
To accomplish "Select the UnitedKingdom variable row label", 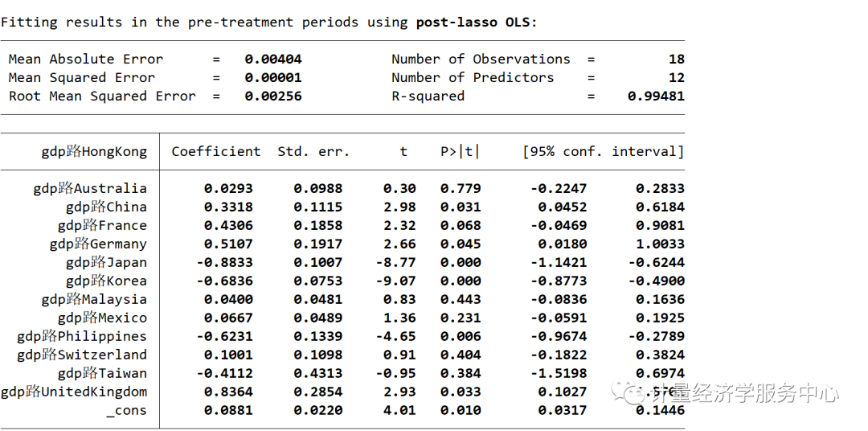I will [74, 392].
